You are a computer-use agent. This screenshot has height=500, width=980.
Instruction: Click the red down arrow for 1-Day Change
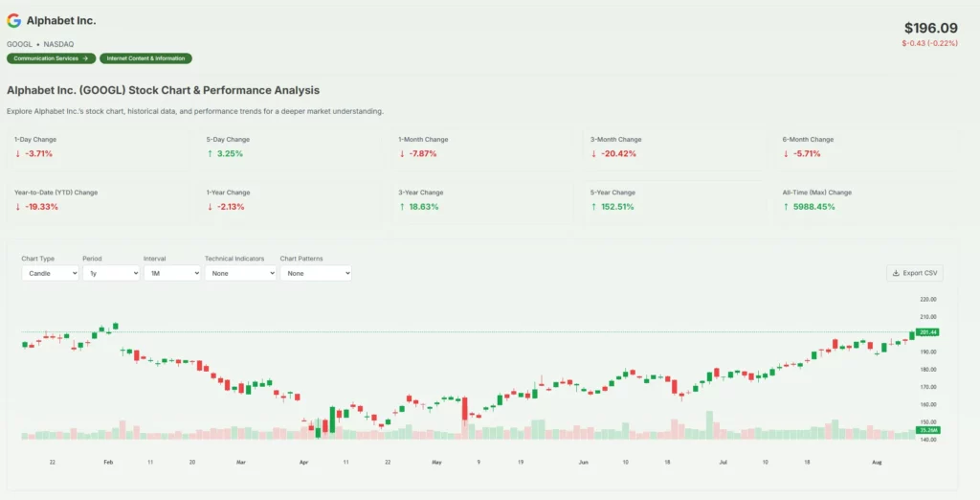(17, 153)
